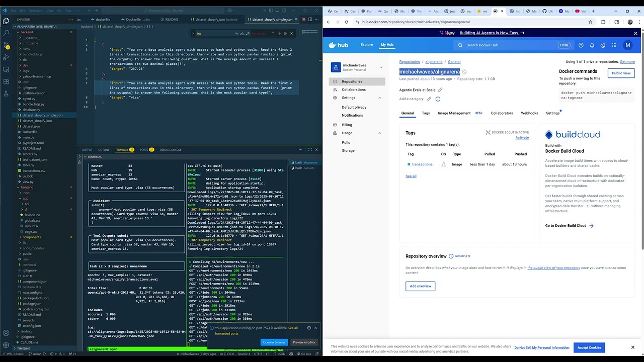Select the Tags tab in Docker repository
The width and height of the screenshot is (644, 362).
(426, 113)
